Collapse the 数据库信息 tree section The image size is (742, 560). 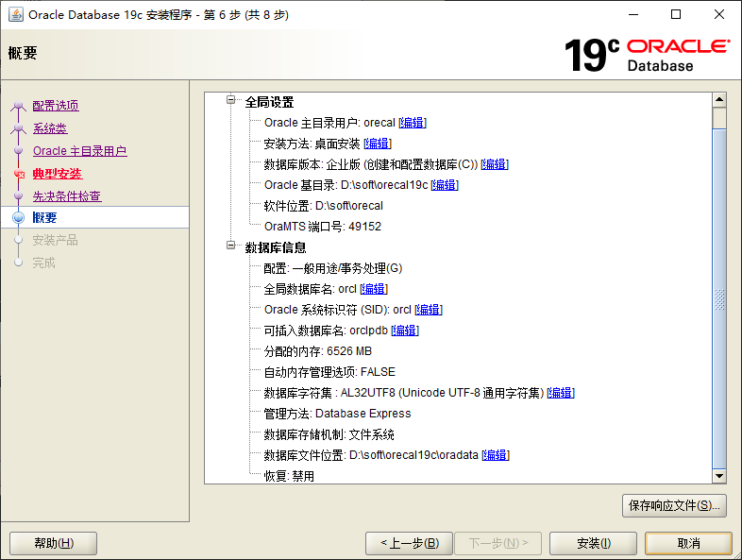(231, 246)
